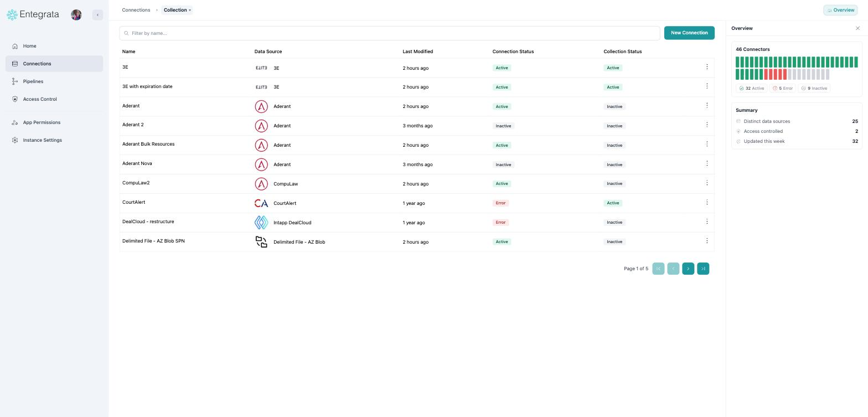Open App Permissions in the sidebar
The width and height of the screenshot is (868, 417).
[x=54, y=122]
